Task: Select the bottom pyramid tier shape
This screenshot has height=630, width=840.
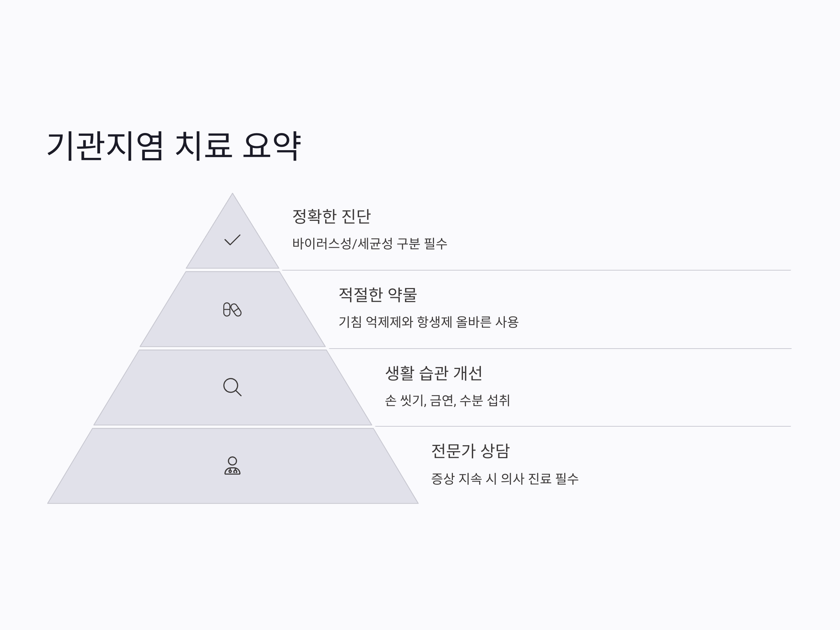Action: 232,466
